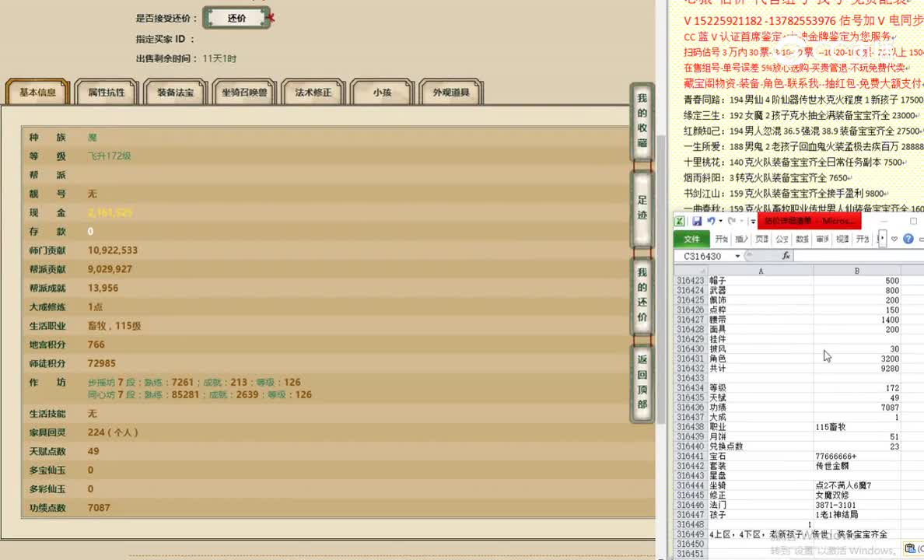
Task: Expand the Name Box dropdown arrow
Action: [737, 257]
